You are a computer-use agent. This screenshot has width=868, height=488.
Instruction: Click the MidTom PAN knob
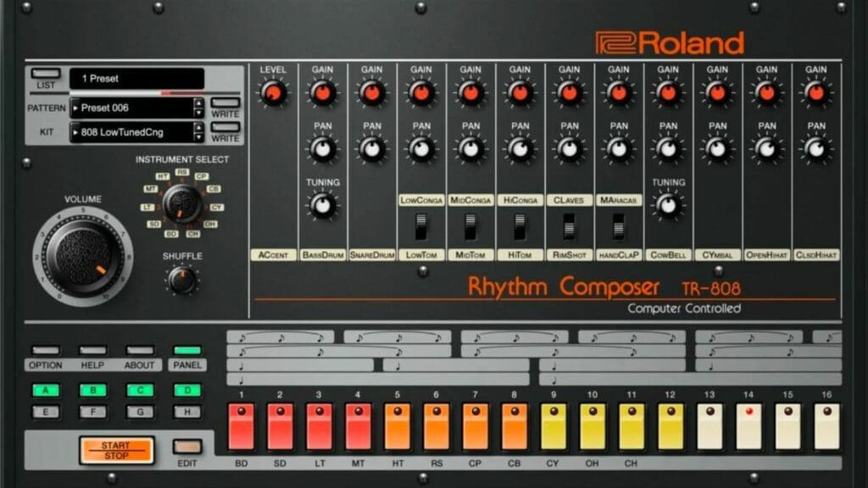[470, 149]
